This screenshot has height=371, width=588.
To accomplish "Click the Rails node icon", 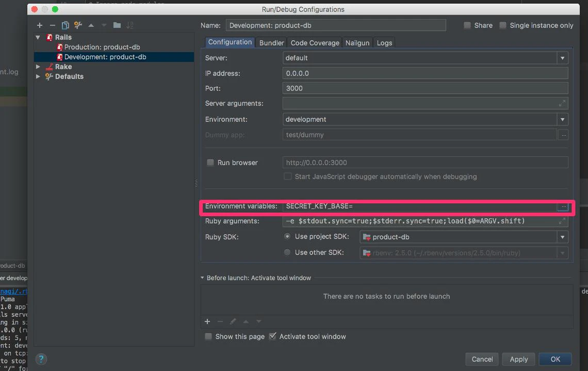I will pyautogui.click(x=49, y=37).
